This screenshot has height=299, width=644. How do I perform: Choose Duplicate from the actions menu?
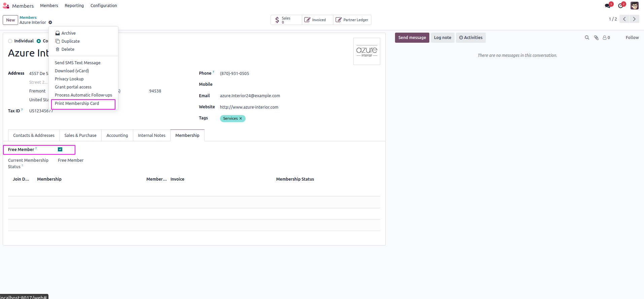[83, 41]
